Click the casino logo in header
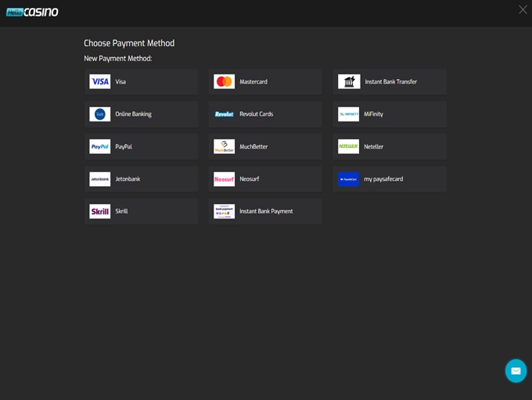 [x=32, y=12]
